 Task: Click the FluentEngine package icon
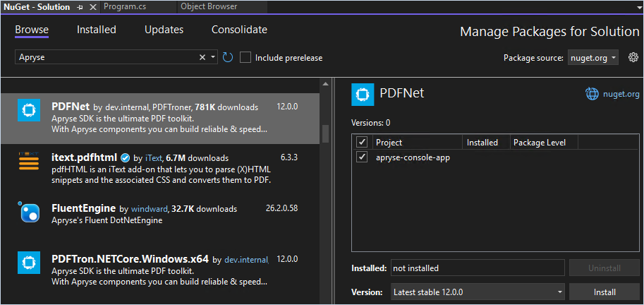click(x=29, y=212)
